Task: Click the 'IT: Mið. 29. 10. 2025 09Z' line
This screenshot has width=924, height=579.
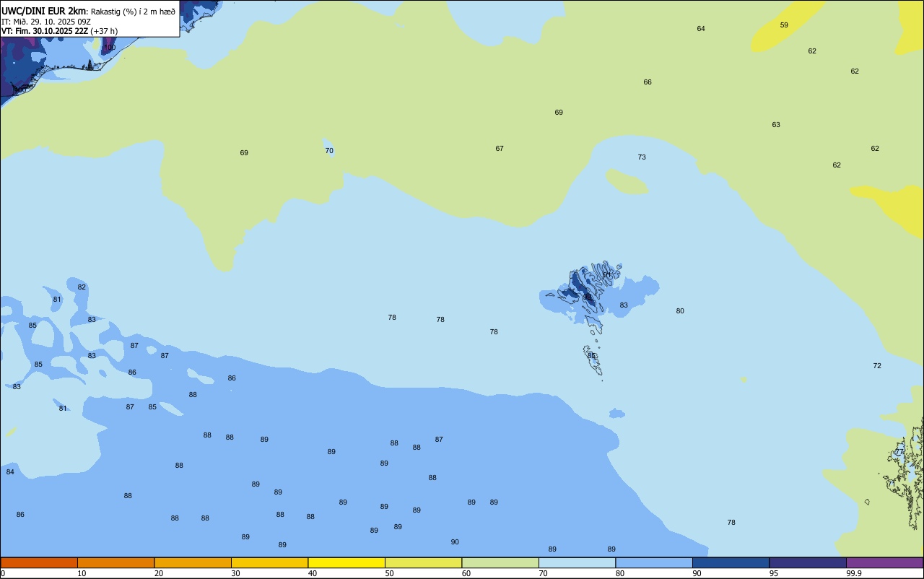Action: coord(46,22)
